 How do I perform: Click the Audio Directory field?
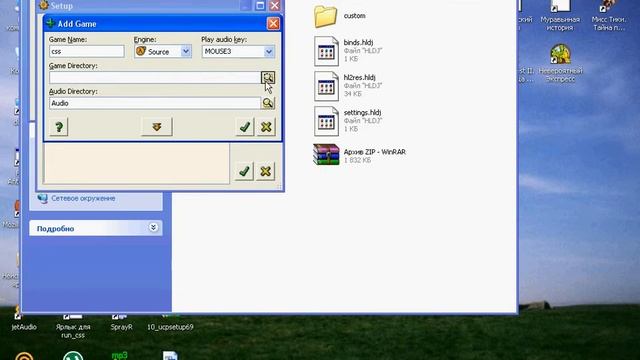[155, 103]
